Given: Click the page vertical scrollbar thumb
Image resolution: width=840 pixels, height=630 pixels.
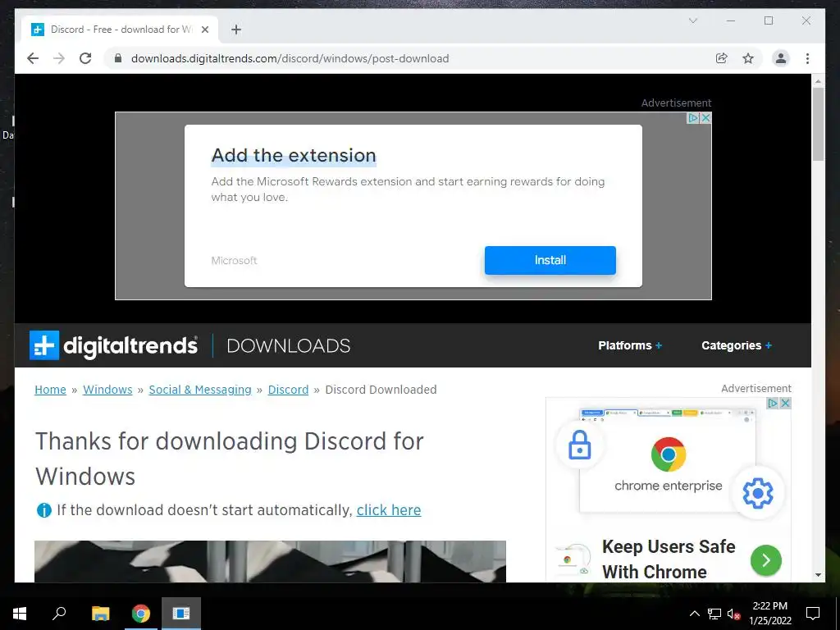Looking at the screenshot, I should [818, 124].
